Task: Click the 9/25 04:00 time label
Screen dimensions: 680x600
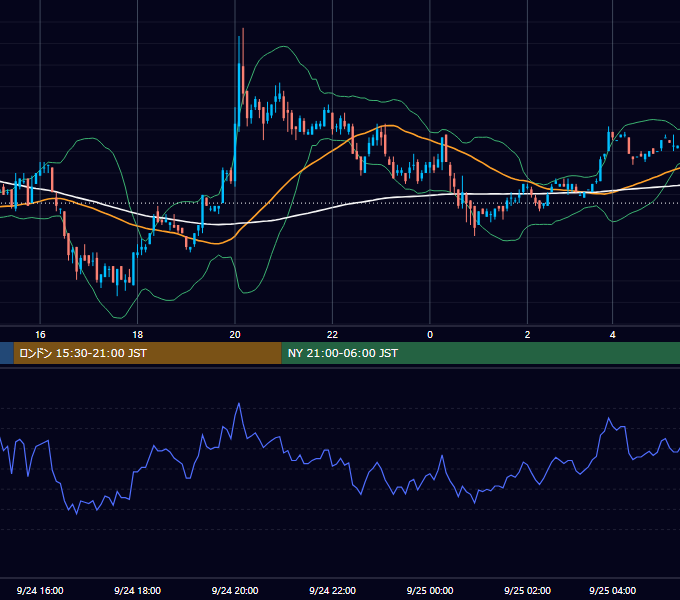Action: point(612,590)
